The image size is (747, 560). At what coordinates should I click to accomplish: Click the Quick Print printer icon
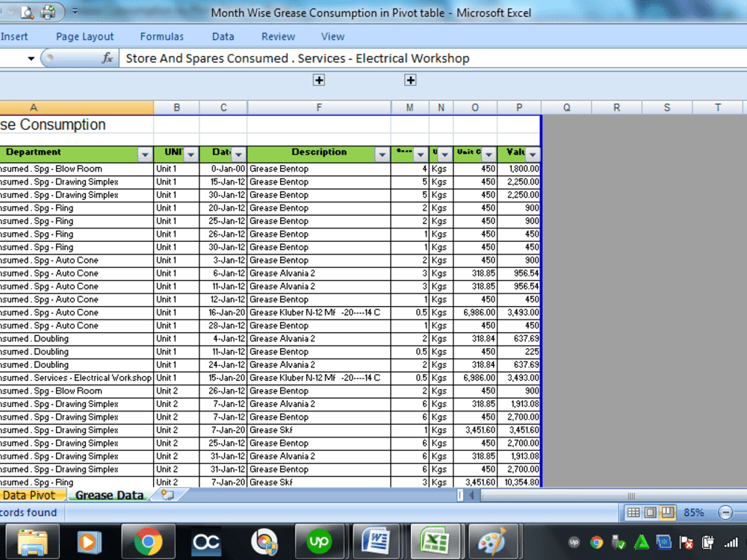48,11
